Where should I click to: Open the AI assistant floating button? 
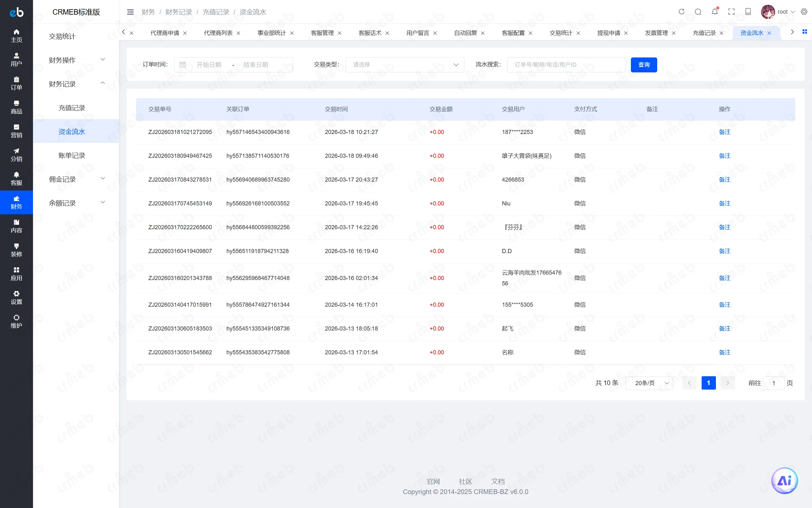pyautogui.click(x=784, y=480)
